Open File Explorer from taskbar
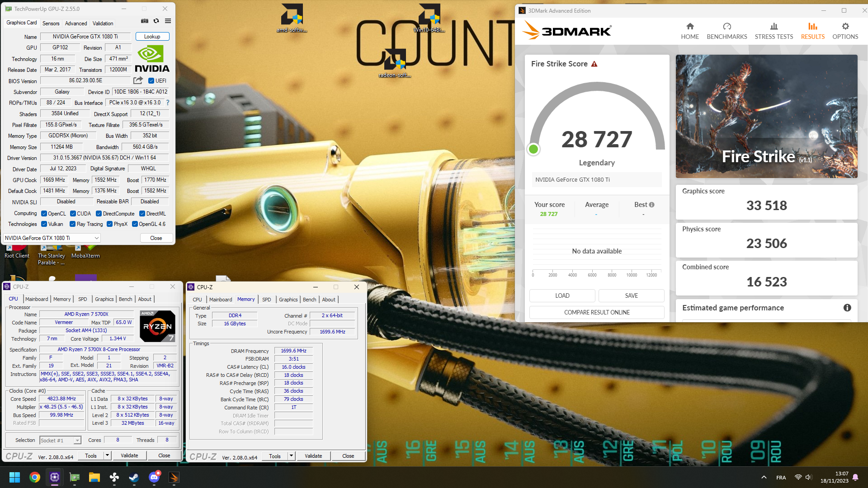868x488 pixels. (94, 477)
